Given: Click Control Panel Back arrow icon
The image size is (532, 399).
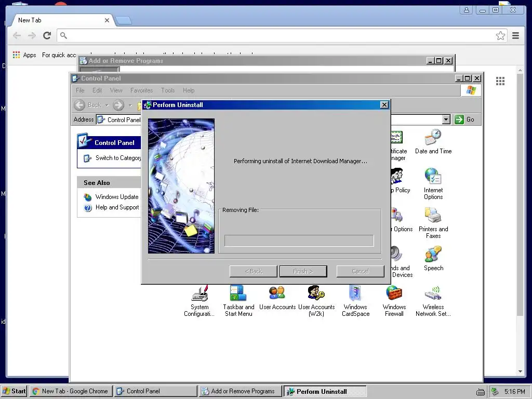Looking at the screenshot, I should [79, 105].
